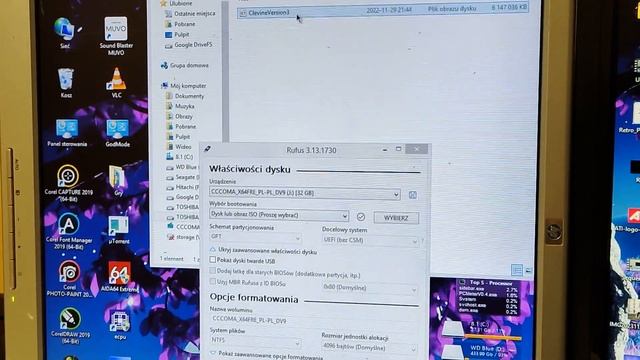640x360 pixels.
Task: Expand Pokaż zaawansowane opcje formatowania
Action: pos(267,355)
